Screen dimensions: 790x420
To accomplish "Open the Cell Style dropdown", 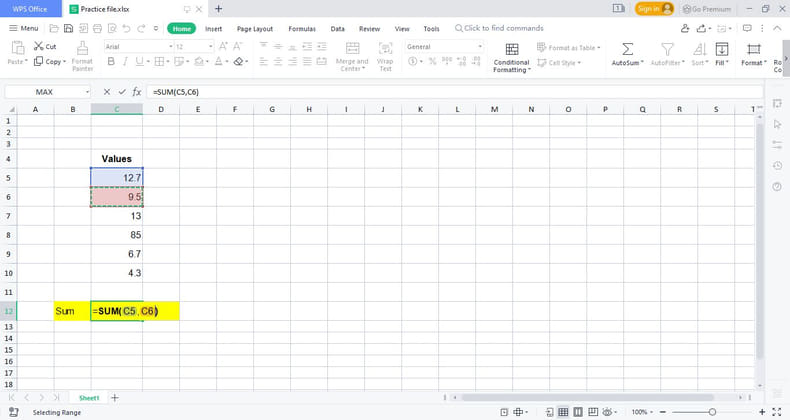I will (559, 62).
